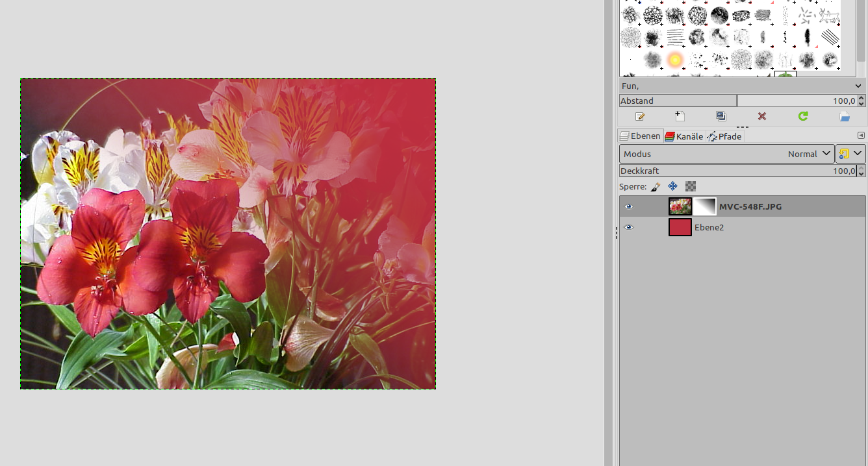Lock alpha channel checkerboard icon
The image size is (868, 466).
690,186
